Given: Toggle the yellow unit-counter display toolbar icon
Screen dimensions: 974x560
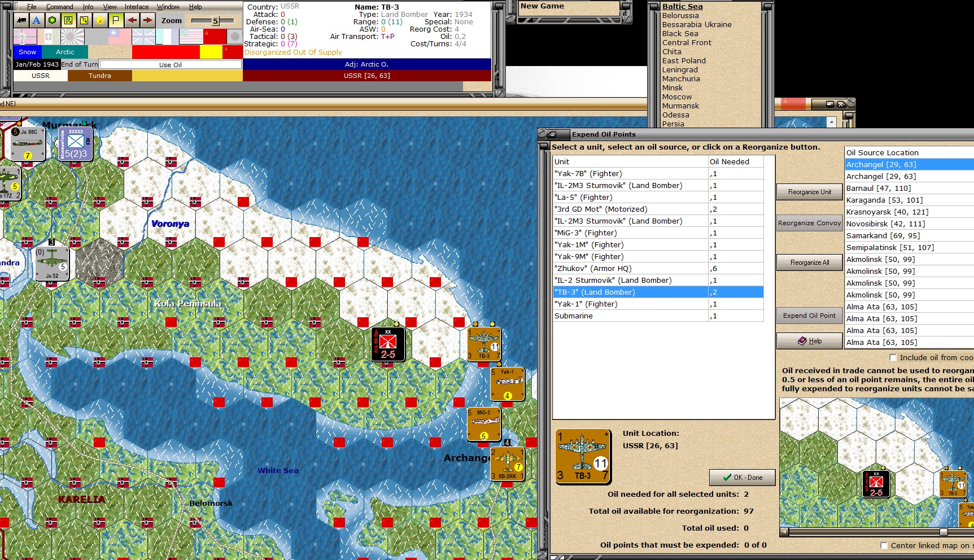Looking at the screenshot, I should tap(68, 20).
